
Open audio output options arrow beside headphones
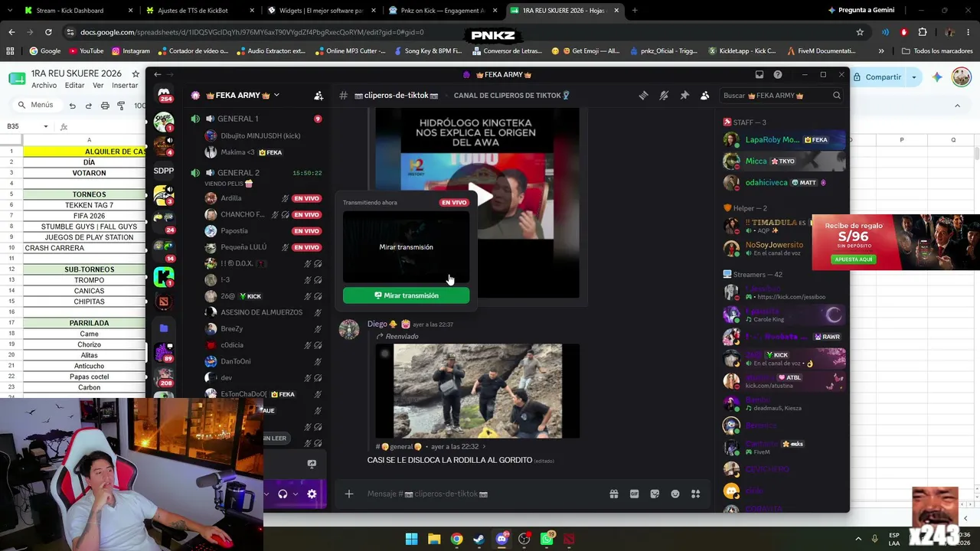[x=295, y=494]
